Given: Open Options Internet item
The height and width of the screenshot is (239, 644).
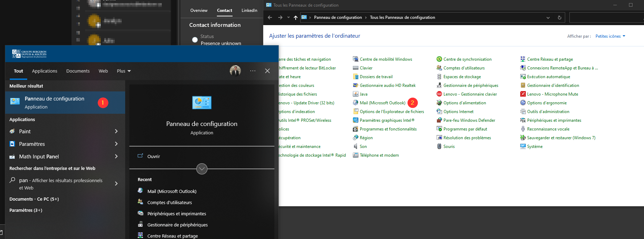Looking at the screenshot, I should 455,112.
